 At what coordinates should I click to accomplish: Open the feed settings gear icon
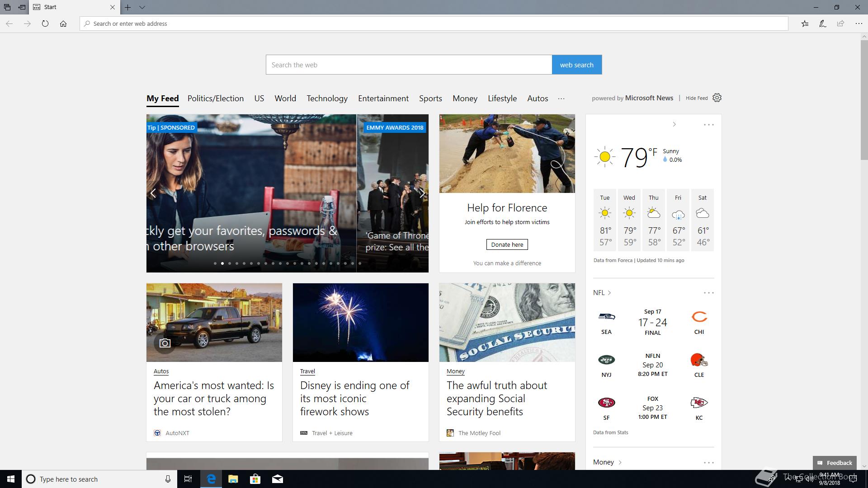pyautogui.click(x=717, y=98)
